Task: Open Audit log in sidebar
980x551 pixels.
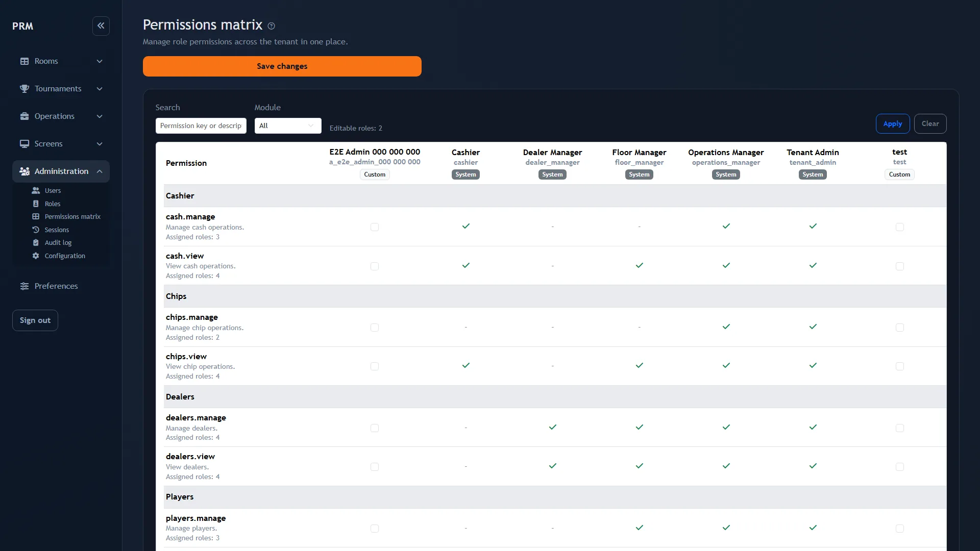Action: click(58, 243)
